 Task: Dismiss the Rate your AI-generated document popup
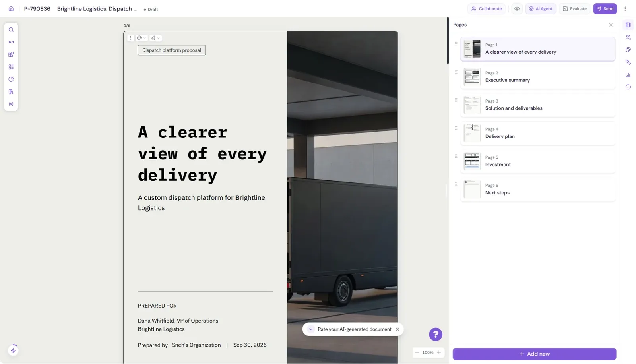397,329
